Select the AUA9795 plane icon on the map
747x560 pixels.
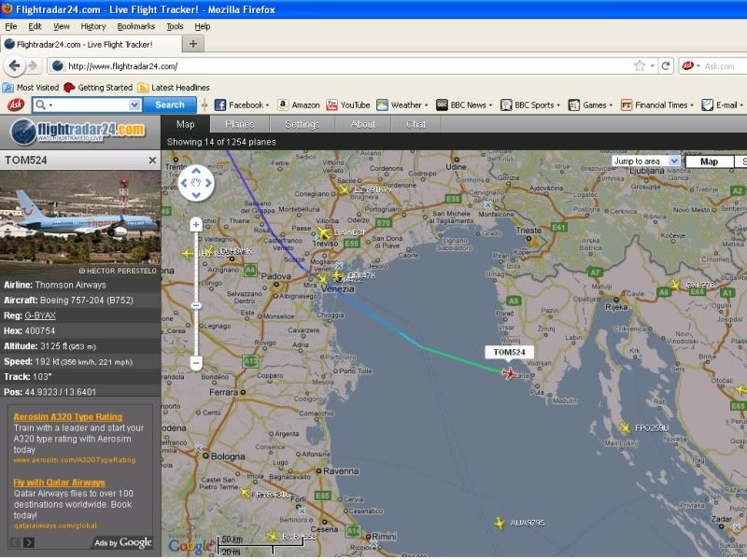coord(499,523)
